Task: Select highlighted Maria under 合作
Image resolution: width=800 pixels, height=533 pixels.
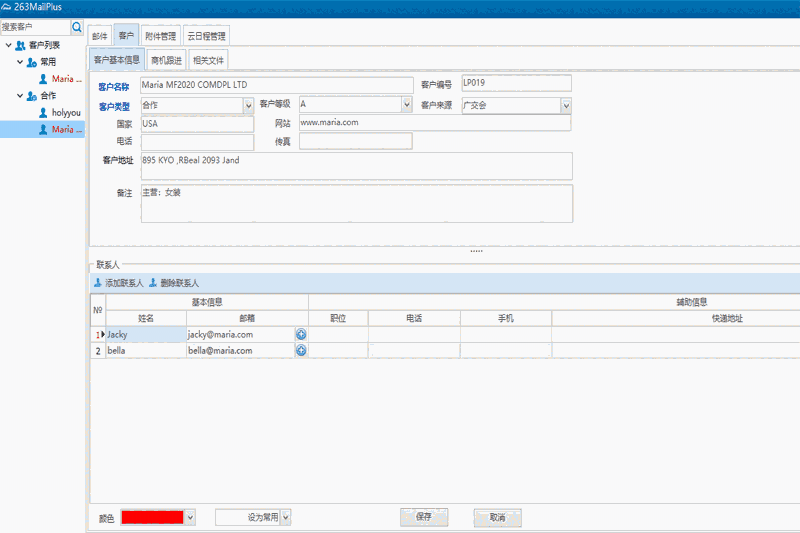Action: tap(66, 130)
